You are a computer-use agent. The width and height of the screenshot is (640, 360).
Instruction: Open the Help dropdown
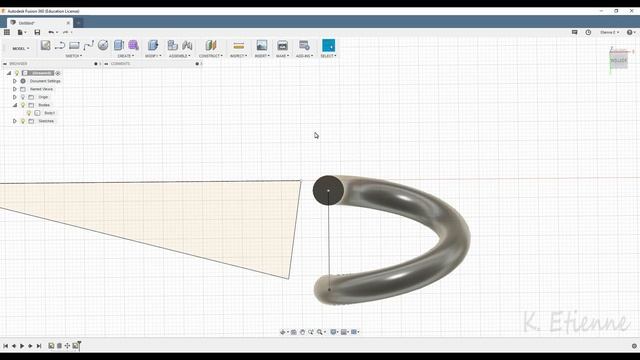point(631,32)
